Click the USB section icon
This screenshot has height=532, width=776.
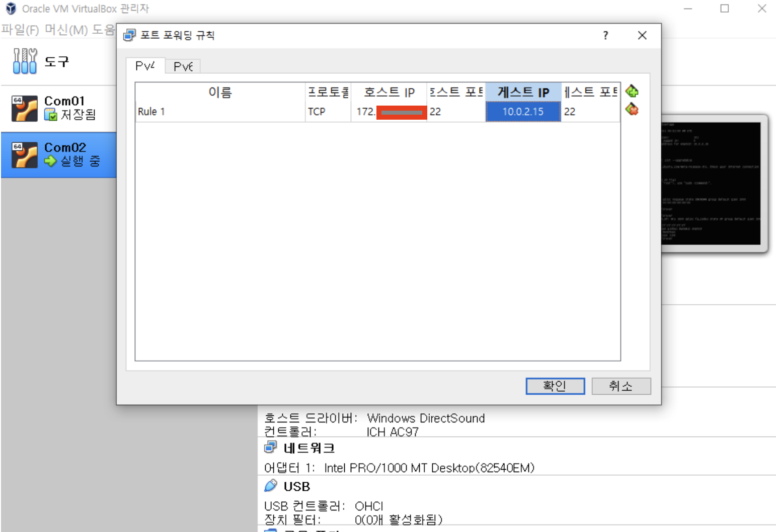[271, 486]
